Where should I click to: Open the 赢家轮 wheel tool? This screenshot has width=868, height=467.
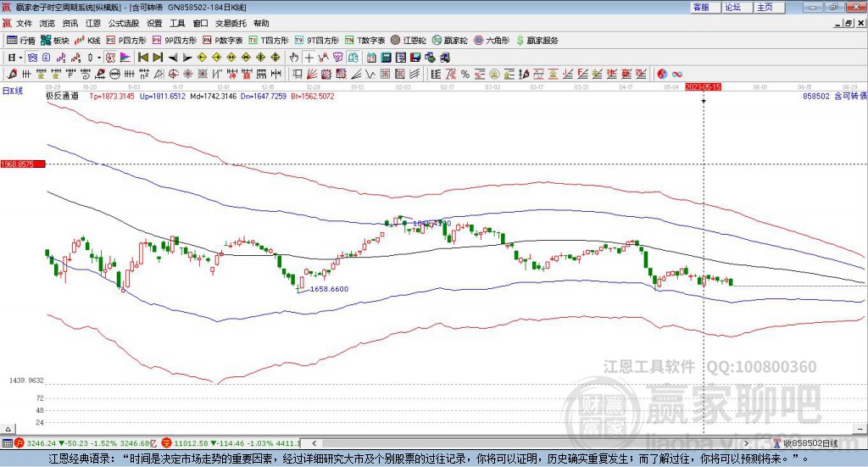click(449, 41)
